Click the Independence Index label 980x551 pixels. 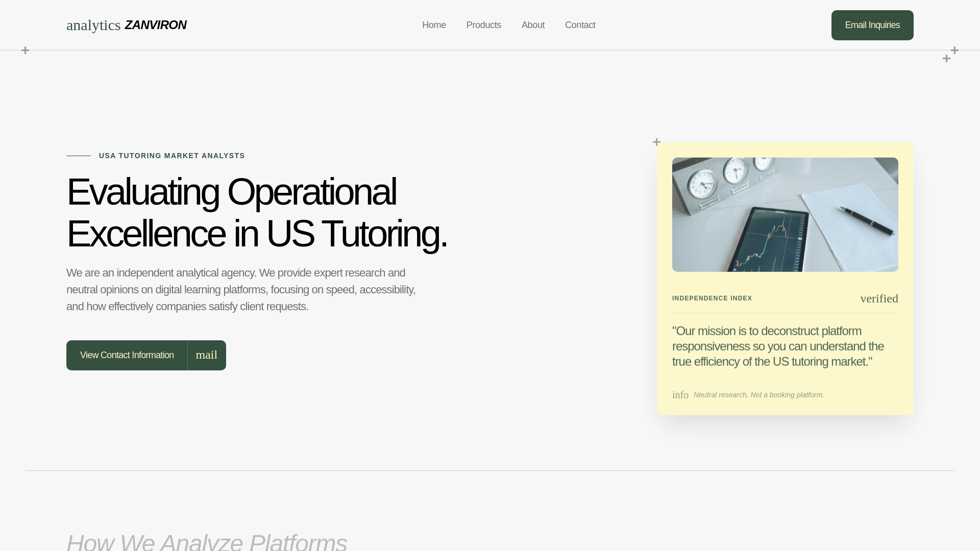pyautogui.click(x=712, y=298)
